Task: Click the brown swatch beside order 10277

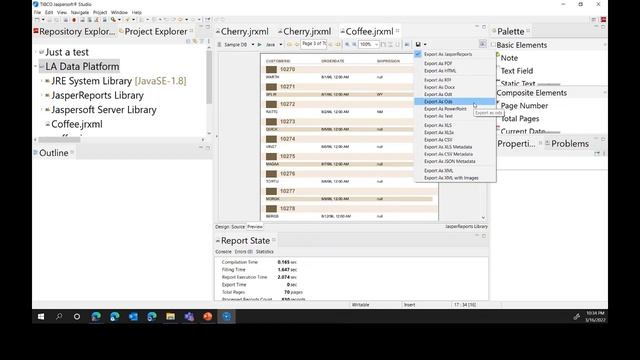Action: [x=271, y=191]
